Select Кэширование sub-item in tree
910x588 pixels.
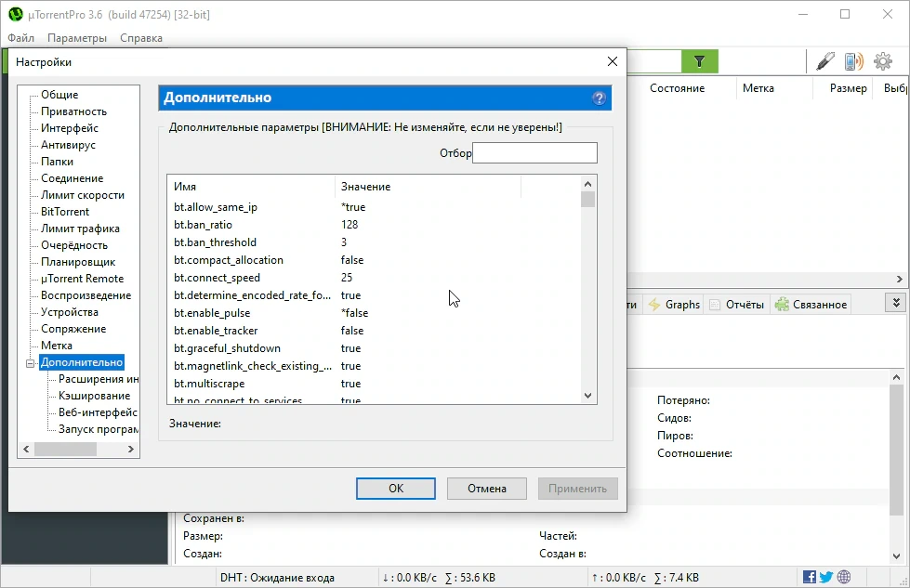pyautogui.click(x=94, y=396)
